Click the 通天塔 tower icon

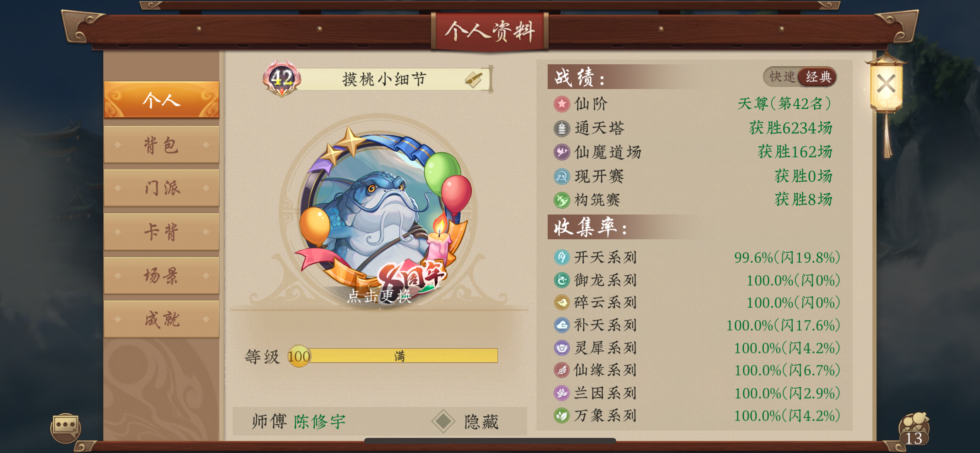[562, 129]
